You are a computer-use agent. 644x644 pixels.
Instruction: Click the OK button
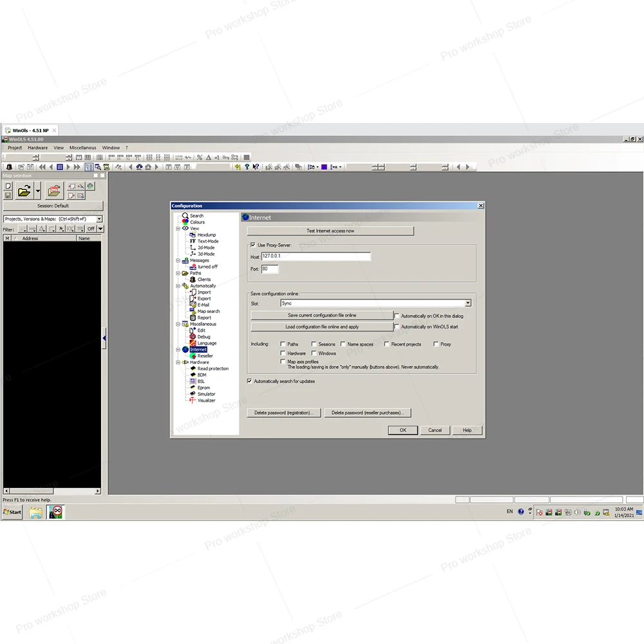[403, 430]
